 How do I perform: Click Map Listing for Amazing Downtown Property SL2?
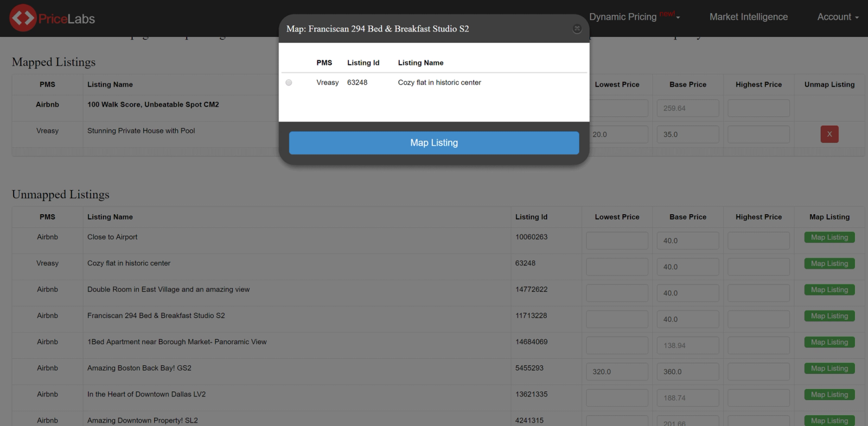coord(829,421)
